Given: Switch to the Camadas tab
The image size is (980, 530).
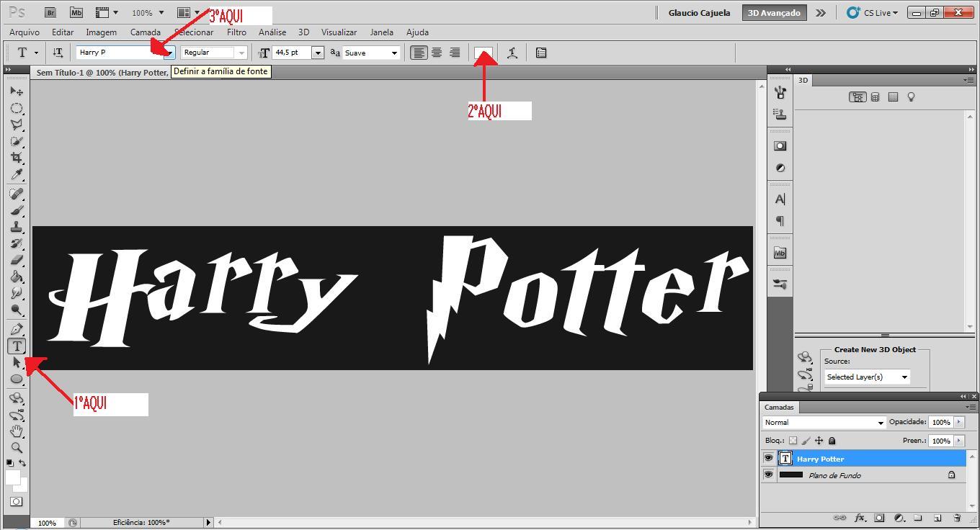Looking at the screenshot, I should [779, 408].
